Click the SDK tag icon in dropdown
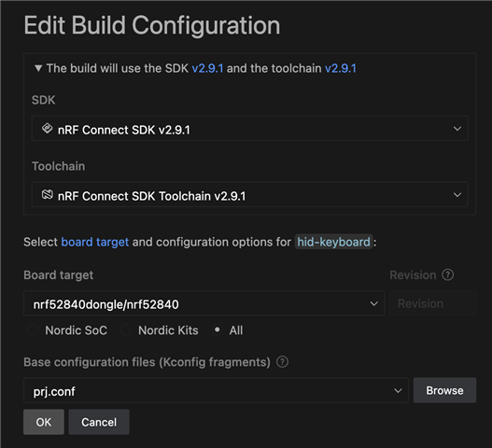The image size is (492, 448). click(47, 128)
